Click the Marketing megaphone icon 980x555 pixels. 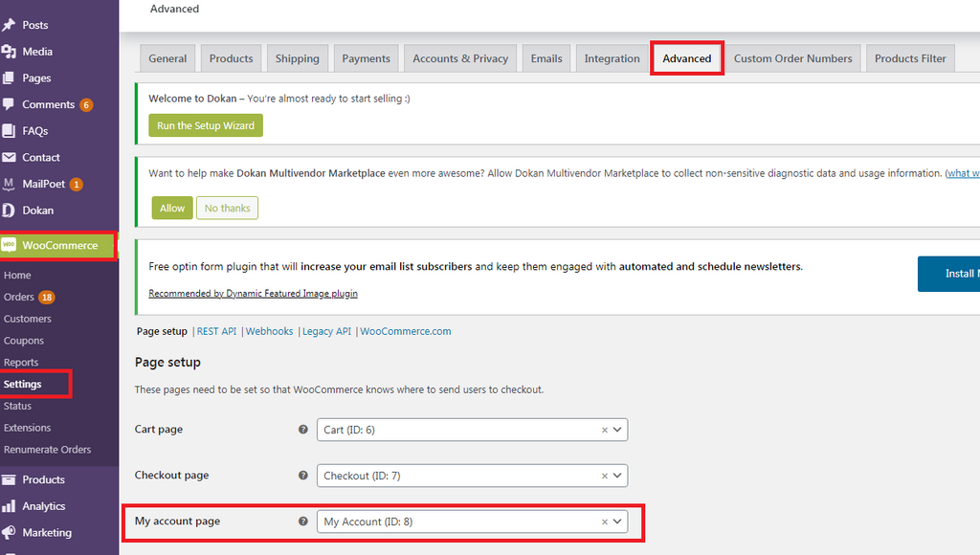tap(8, 532)
